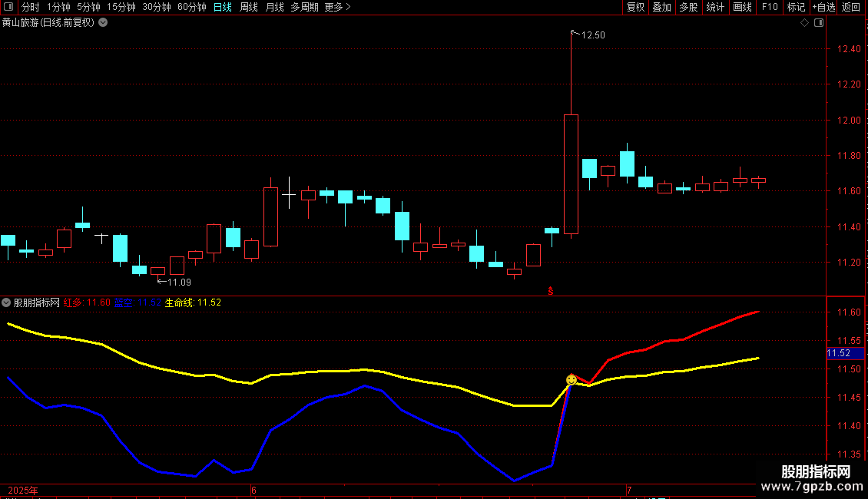Screen dimensions: 868x499
Task: Open the circular dropdown beside 黄山旅游 title
Action: [103, 23]
